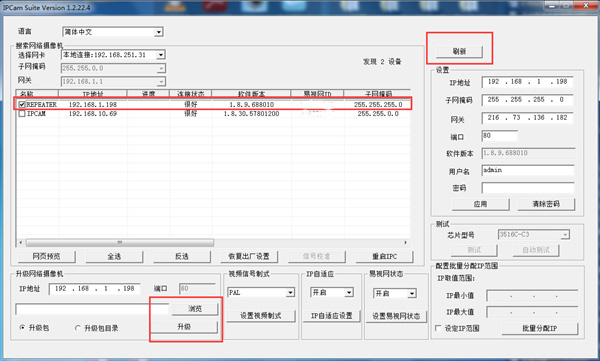600x361 pixels.
Task: Sort by the IP地址 column header
Action: (93, 94)
